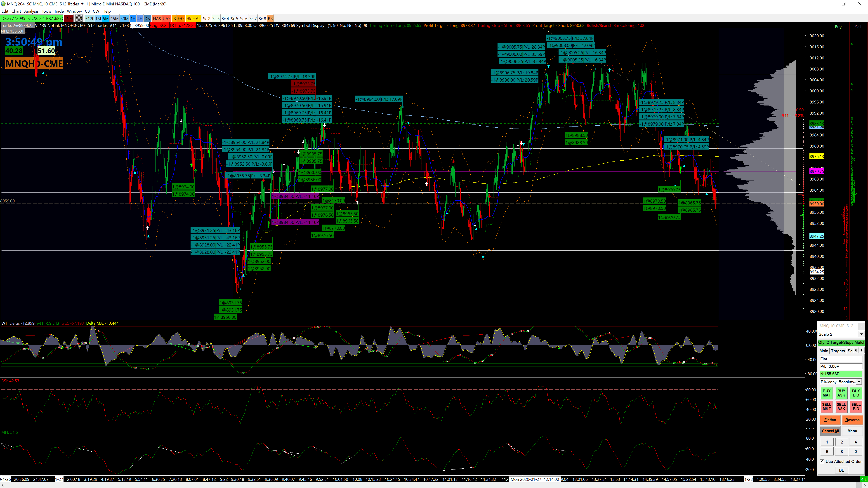Open the CW menu
This screenshot has height=488, width=868.
click(x=96, y=11)
